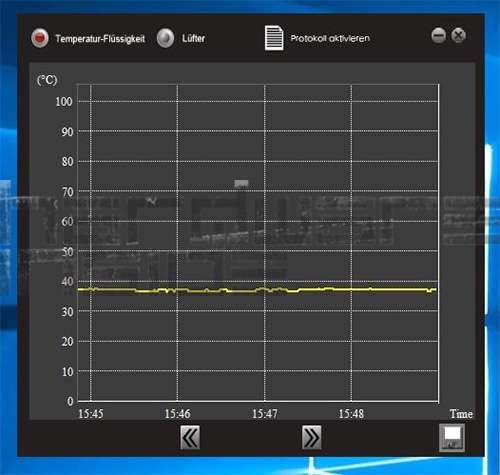The width and height of the screenshot is (500, 475).
Task: Minimize the monitoring window
Action: 438,35
